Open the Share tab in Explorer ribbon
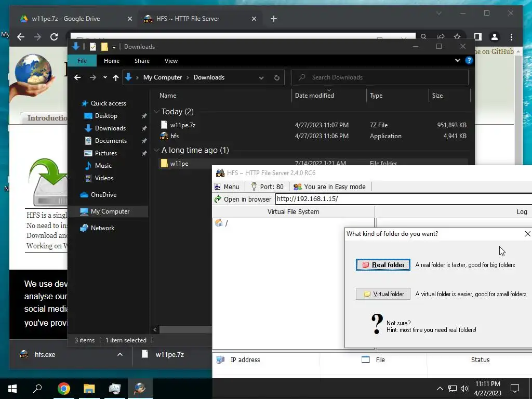 point(142,61)
